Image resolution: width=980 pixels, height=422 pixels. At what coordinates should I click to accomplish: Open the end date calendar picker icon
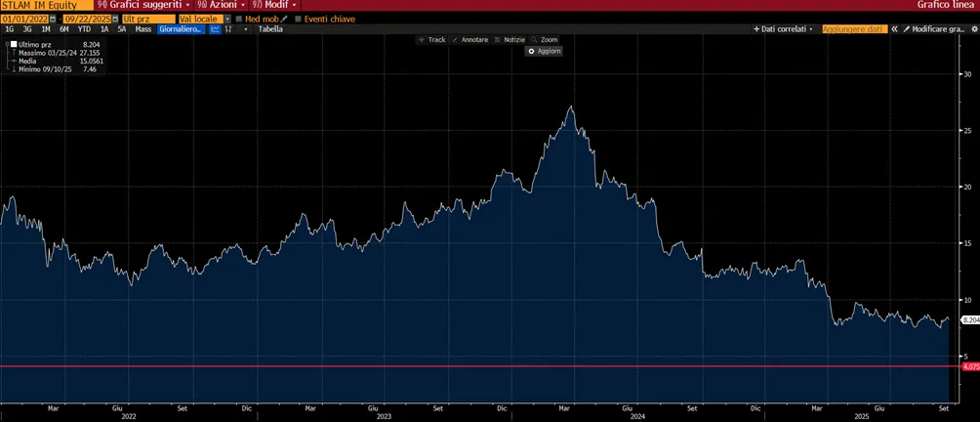coord(117,20)
